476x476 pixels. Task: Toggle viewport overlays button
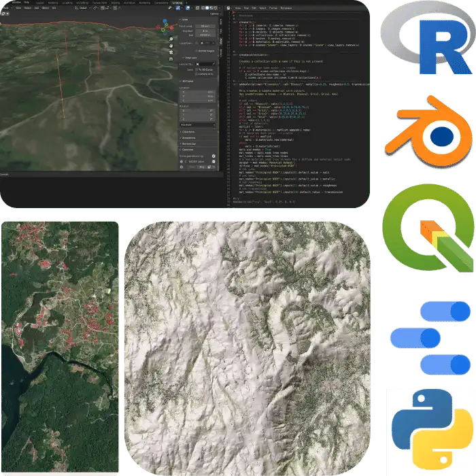(x=188, y=8)
